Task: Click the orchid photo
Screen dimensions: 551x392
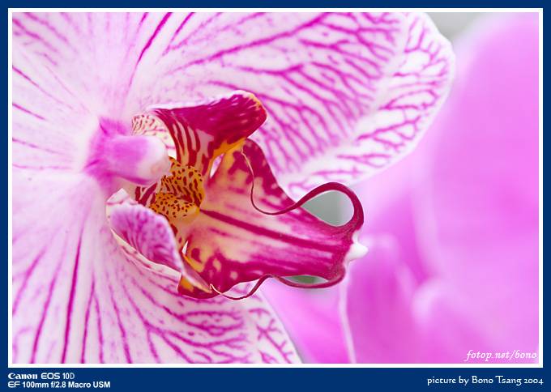Action: [x=275, y=188]
